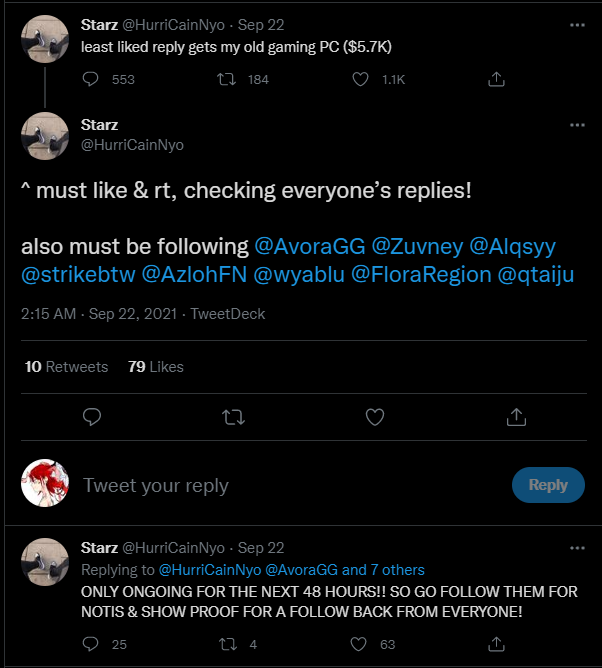This screenshot has height=668, width=602.
Task: Share the top giveaway tweet
Action: point(496,80)
